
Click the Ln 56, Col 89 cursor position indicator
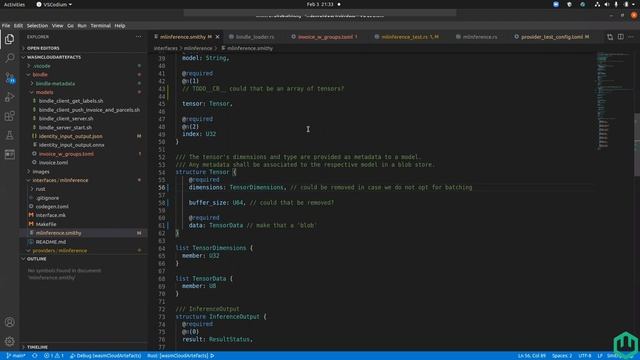[x=531, y=356]
